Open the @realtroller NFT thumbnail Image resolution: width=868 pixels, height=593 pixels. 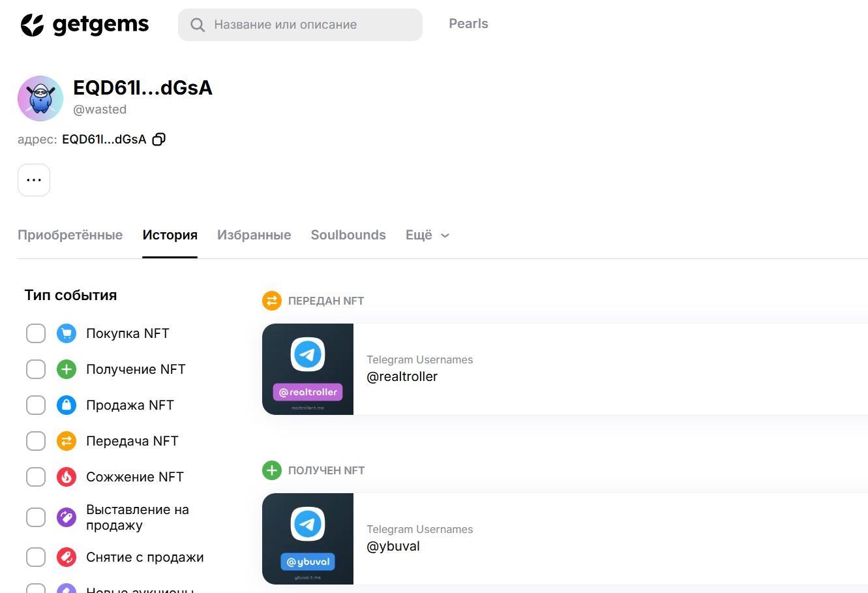click(308, 369)
